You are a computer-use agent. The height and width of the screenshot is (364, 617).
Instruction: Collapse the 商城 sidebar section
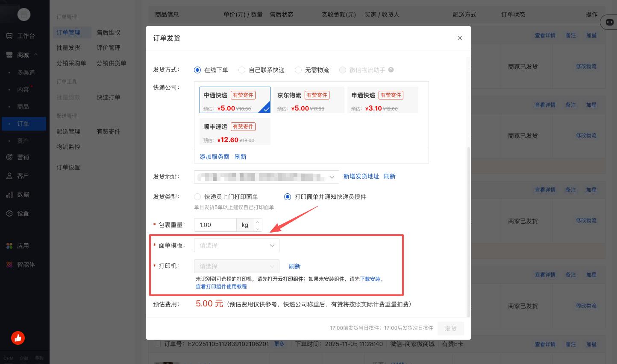pos(36,55)
